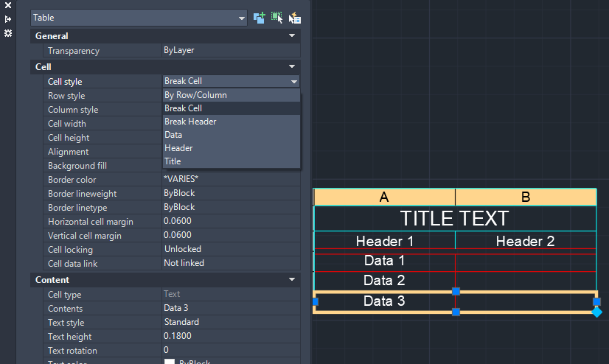Close the Cell style dropdown arrow
This screenshot has height=364, width=609.
pyautogui.click(x=294, y=82)
